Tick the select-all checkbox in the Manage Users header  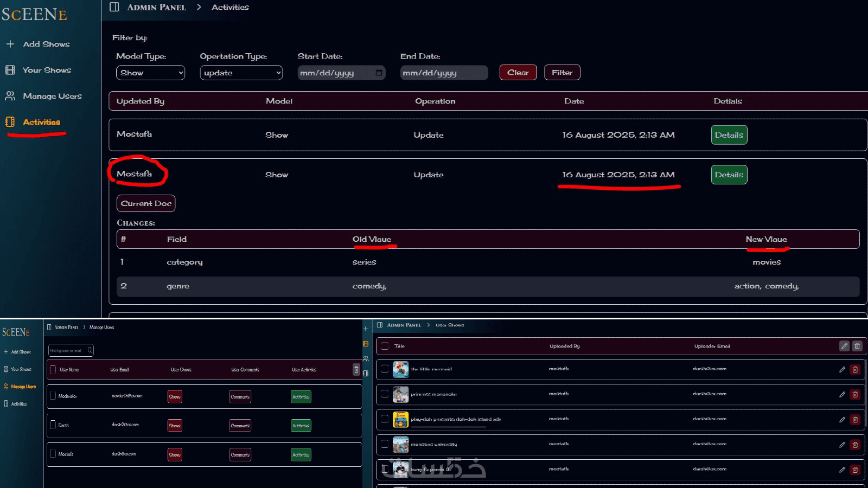[53, 369]
